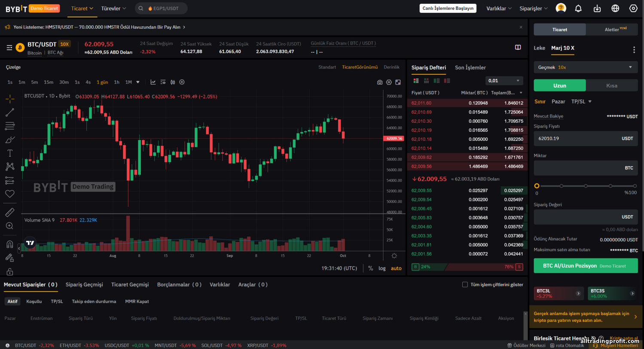Select the ruler measure tool
Viewport: 644px width, 349px height.
[10, 212]
